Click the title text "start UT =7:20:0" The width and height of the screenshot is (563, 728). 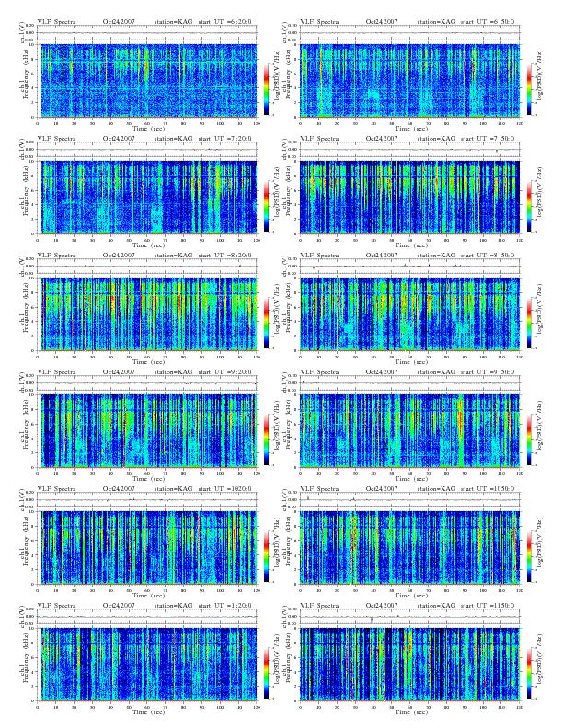click(224, 139)
